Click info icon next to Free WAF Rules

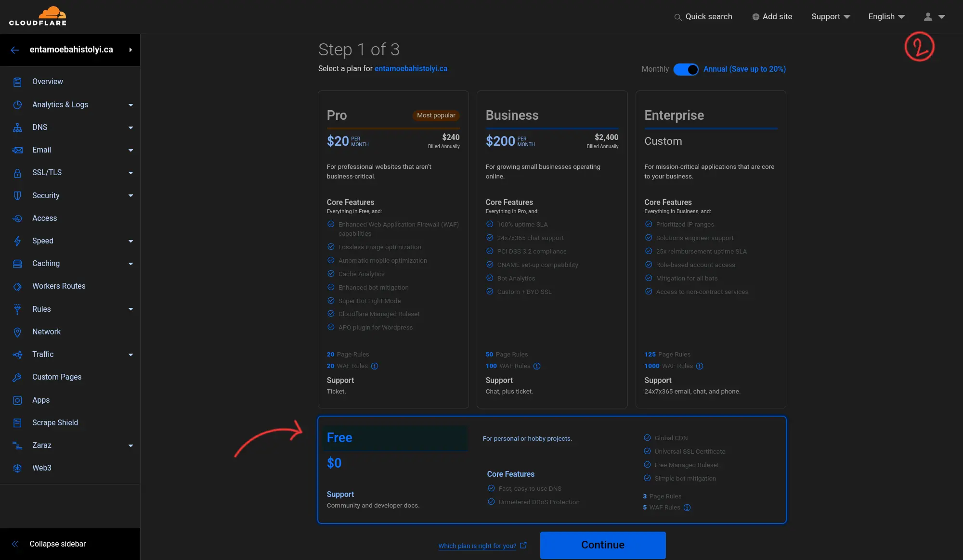point(687,508)
